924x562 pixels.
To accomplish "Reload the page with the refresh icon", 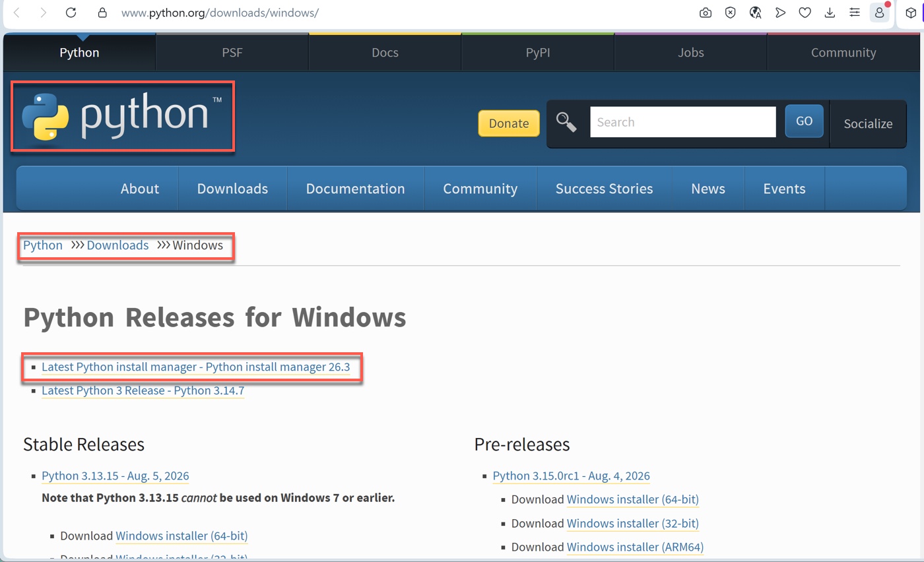I will (x=71, y=13).
